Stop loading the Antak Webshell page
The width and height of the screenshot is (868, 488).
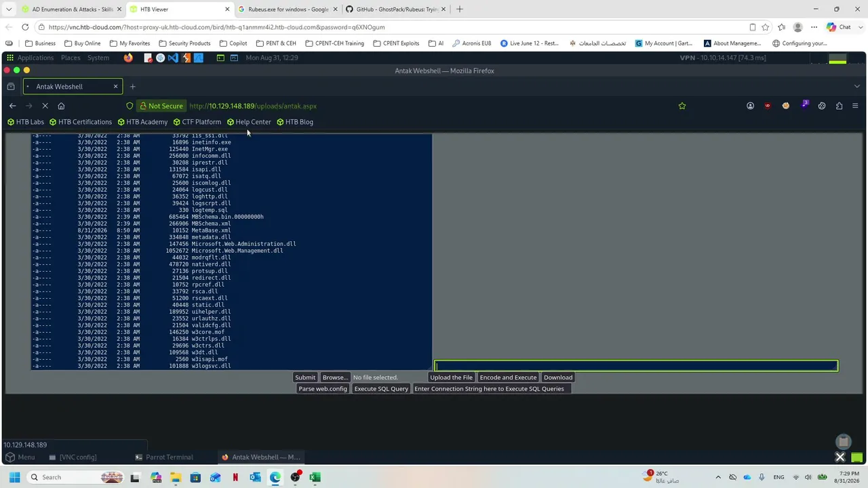(45, 106)
